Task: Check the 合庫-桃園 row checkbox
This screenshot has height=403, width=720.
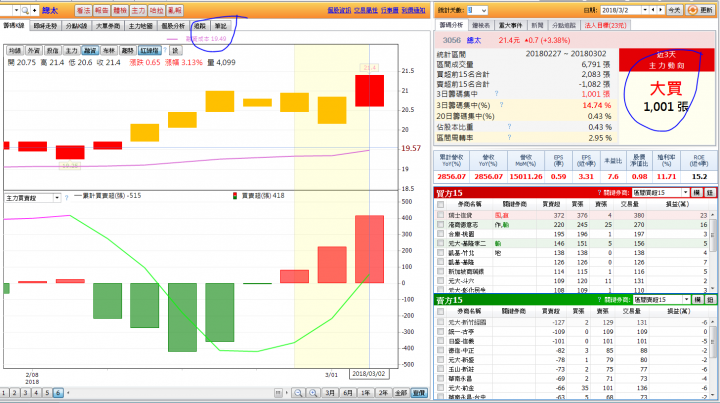Action: coord(441,234)
